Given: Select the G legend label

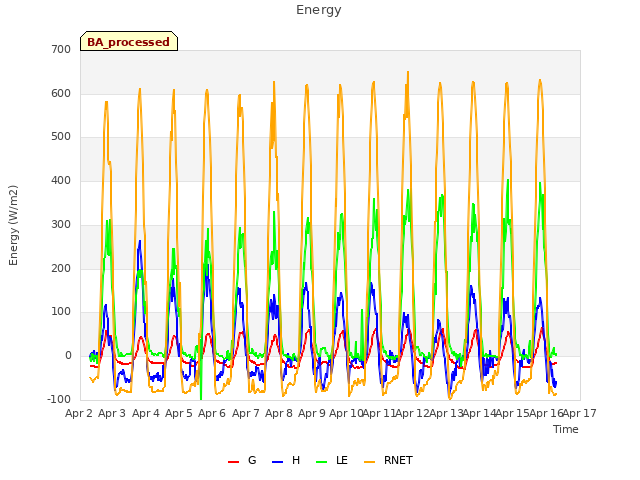Looking at the screenshot, I should pos(252,460).
